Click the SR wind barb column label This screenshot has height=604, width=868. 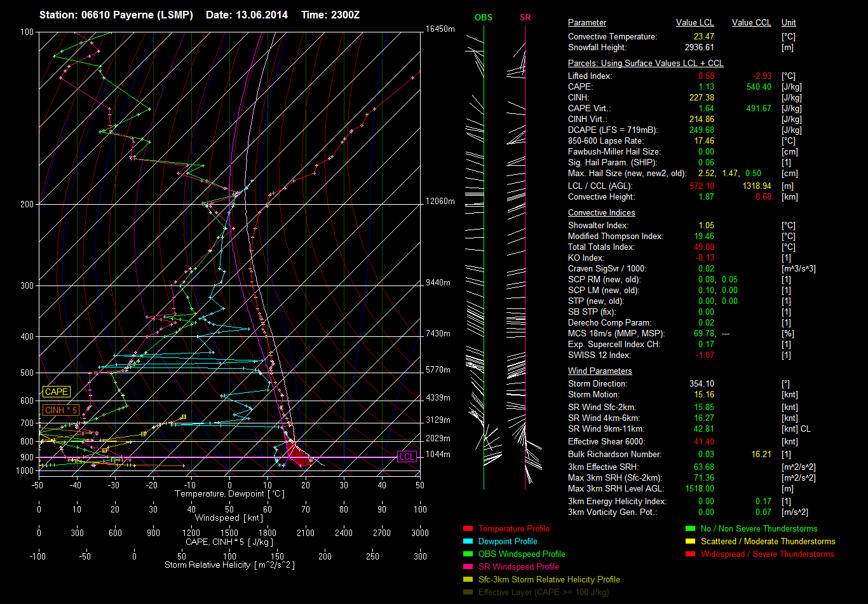point(525,18)
